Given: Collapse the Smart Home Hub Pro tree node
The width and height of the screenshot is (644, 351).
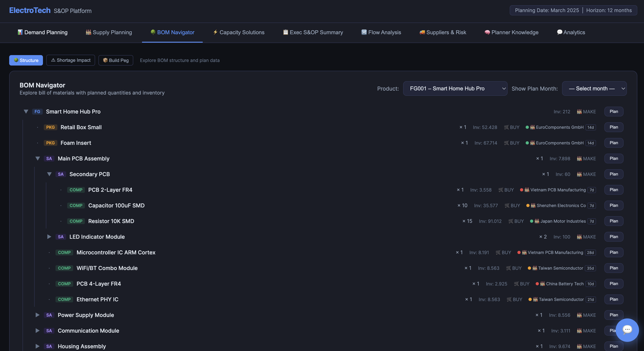Looking at the screenshot, I should 26,112.
